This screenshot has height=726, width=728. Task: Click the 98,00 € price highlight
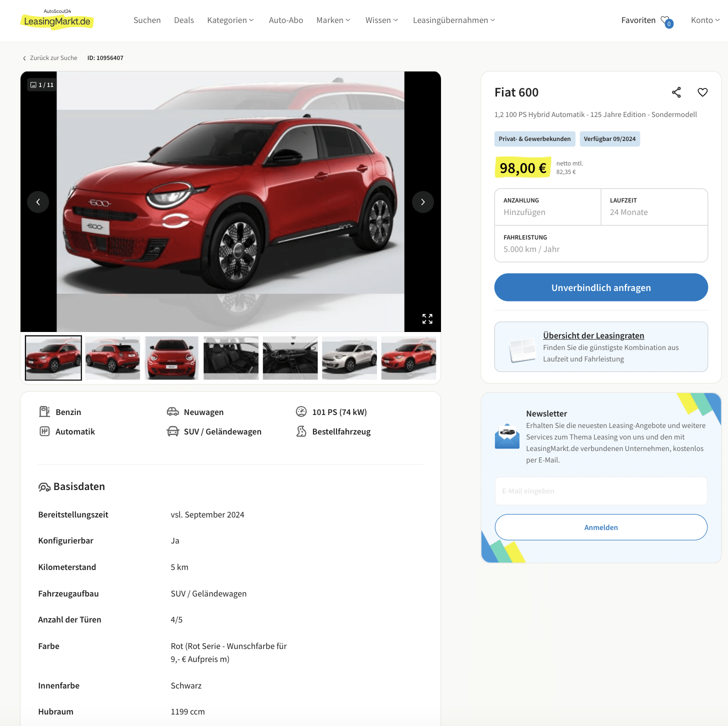[522, 168]
